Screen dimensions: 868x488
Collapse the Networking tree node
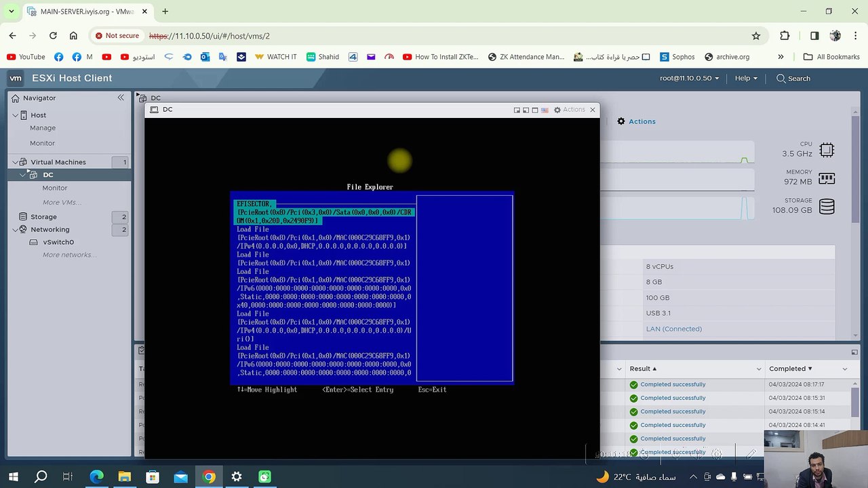pyautogui.click(x=16, y=229)
